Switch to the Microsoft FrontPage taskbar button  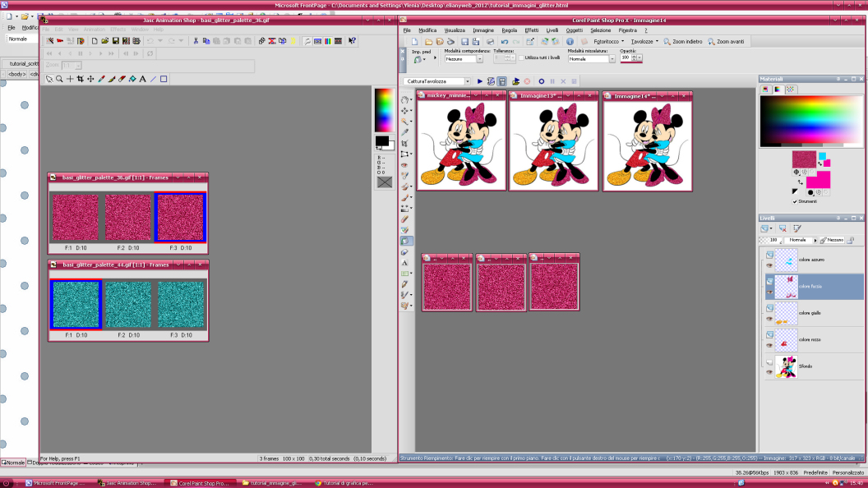tap(55, 483)
